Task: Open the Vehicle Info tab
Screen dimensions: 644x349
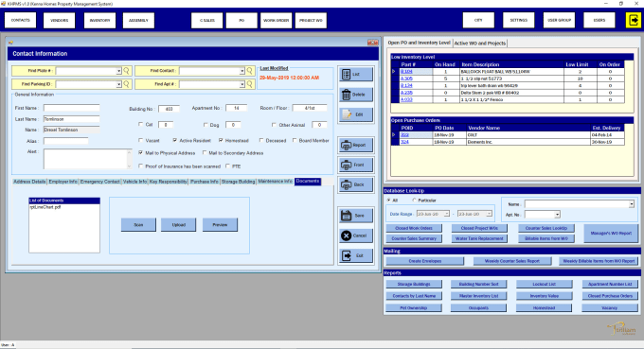Action: [134, 182]
